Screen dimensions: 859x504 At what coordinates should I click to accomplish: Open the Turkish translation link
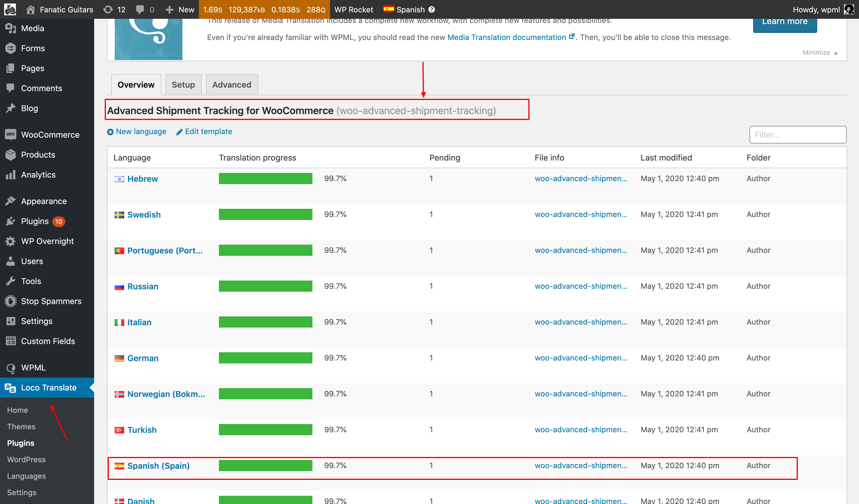click(142, 430)
